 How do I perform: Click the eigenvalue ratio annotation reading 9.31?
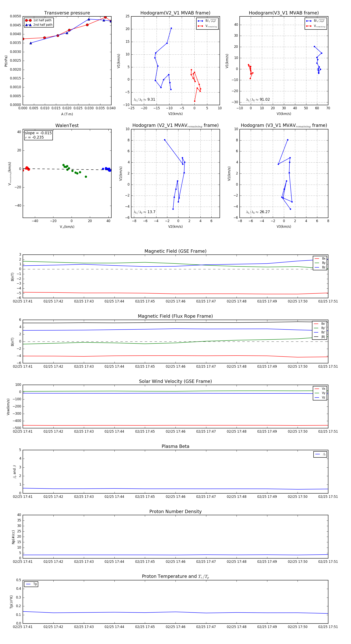tap(144, 100)
